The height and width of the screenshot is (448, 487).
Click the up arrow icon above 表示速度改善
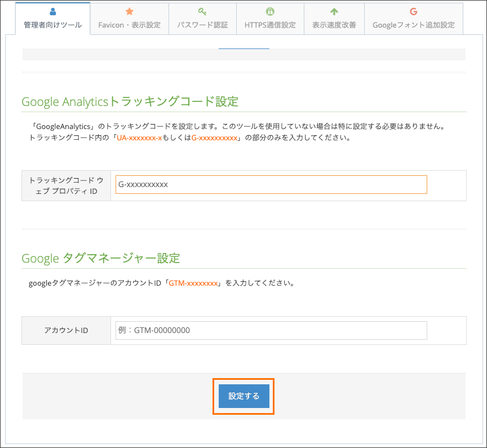[x=334, y=12]
